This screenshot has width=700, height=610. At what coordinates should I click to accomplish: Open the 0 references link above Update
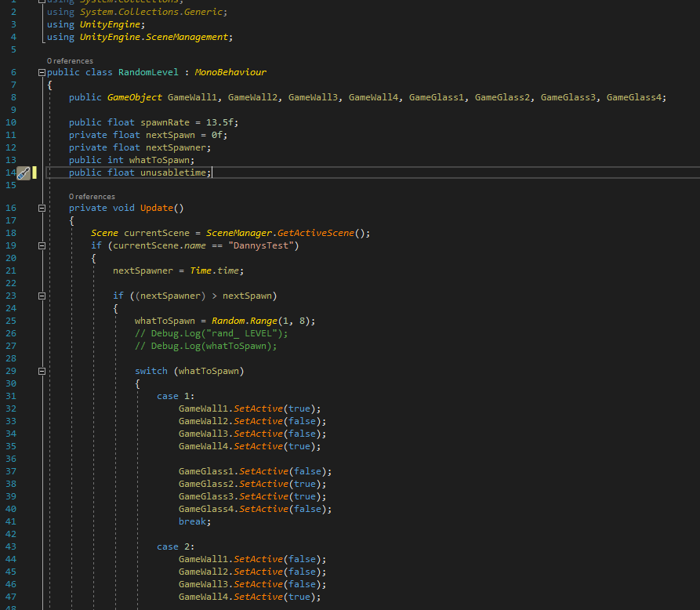[x=92, y=197]
